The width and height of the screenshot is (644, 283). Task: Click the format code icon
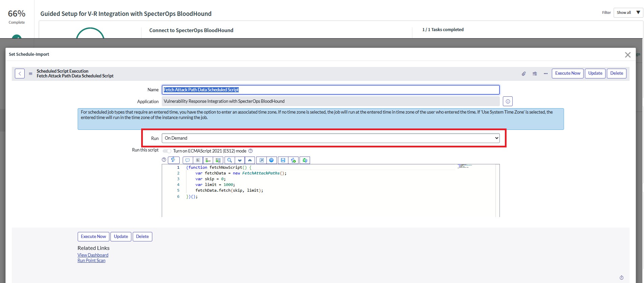pos(198,160)
